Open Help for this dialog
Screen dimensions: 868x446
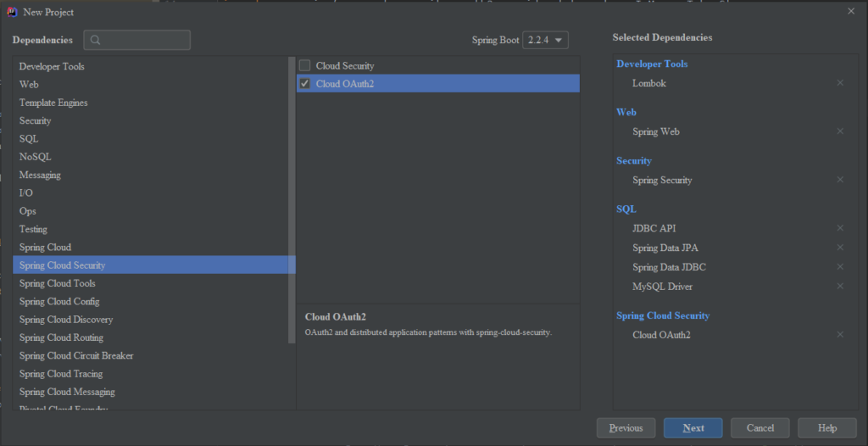pyautogui.click(x=827, y=427)
